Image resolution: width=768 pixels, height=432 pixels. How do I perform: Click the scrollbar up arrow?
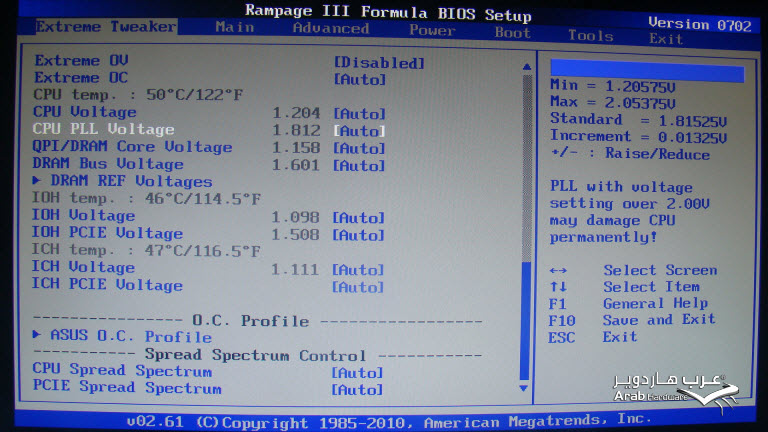(x=527, y=66)
